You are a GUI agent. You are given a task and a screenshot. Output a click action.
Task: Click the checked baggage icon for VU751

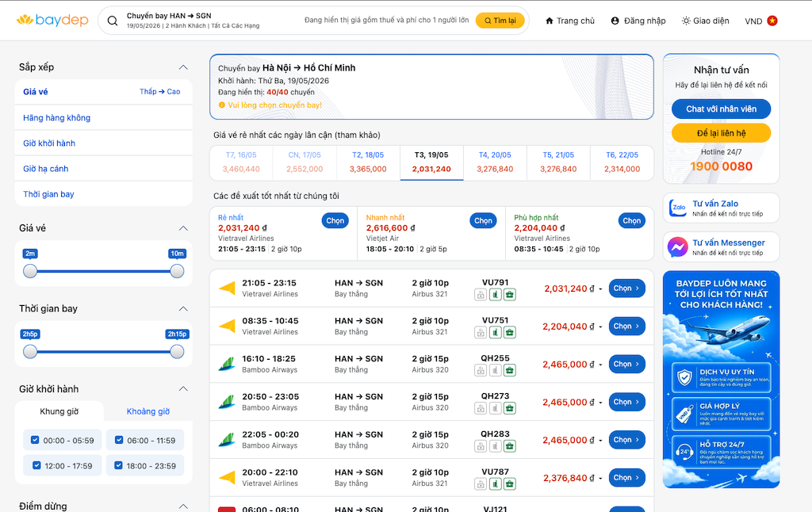495,332
